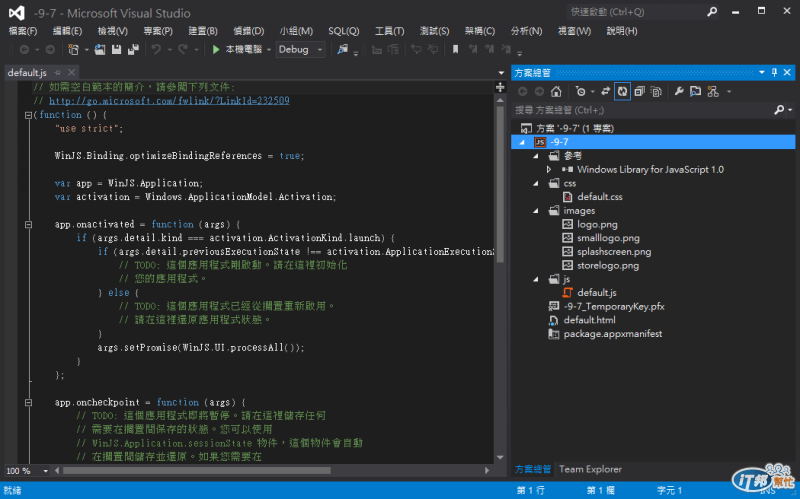
Task: Open the 檔案(F) menu
Action: [23, 31]
